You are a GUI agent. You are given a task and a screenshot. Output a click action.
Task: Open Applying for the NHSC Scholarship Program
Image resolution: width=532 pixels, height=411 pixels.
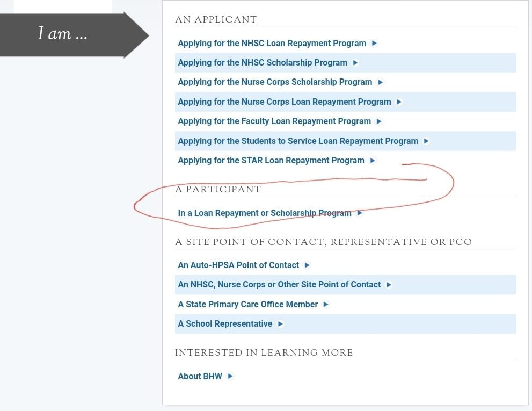point(263,63)
